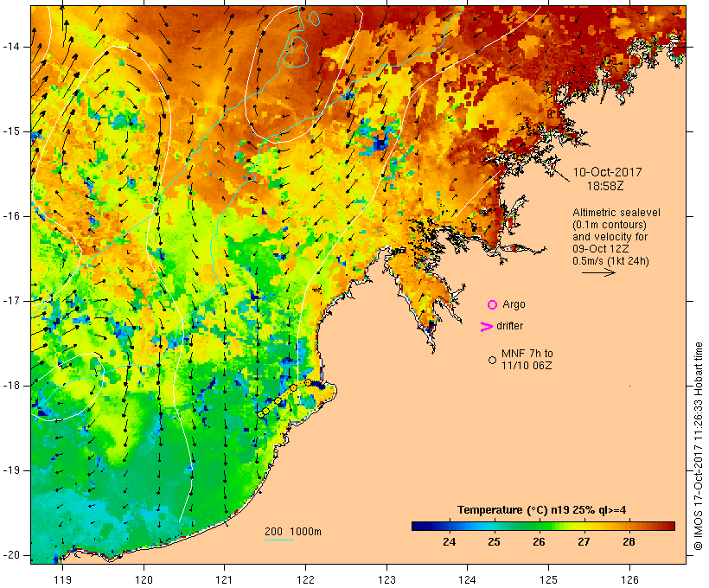The width and height of the screenshot is (709, 588).
Task: Click the temperature color scale bar
Action: (543, 526)
